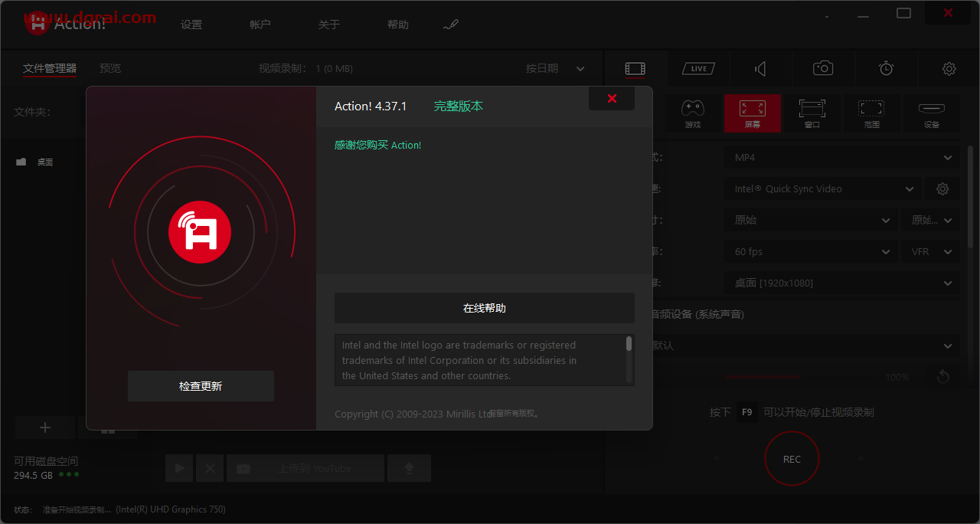
Task: Click the right panel vertical scrollbar
Action: [x=971, y=198]
